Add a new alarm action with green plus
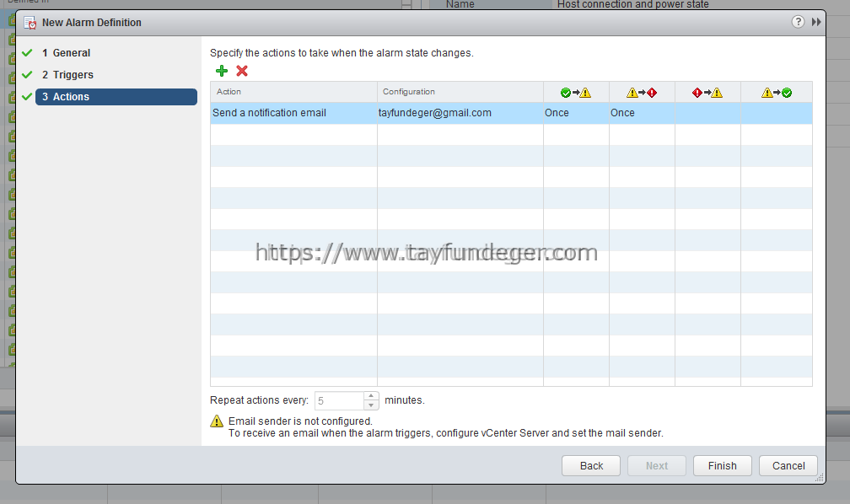This screenshot has height=504, width=850. click(x=222, y=71)
